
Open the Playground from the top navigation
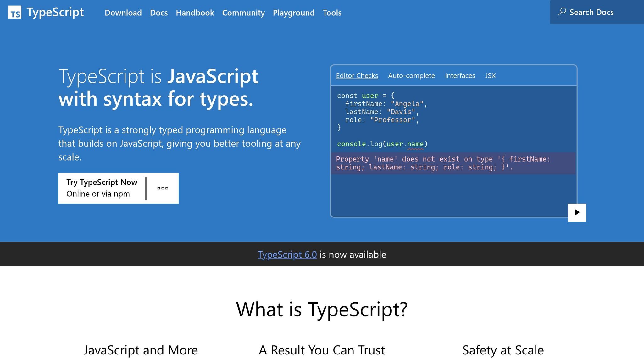click(293, 13)
